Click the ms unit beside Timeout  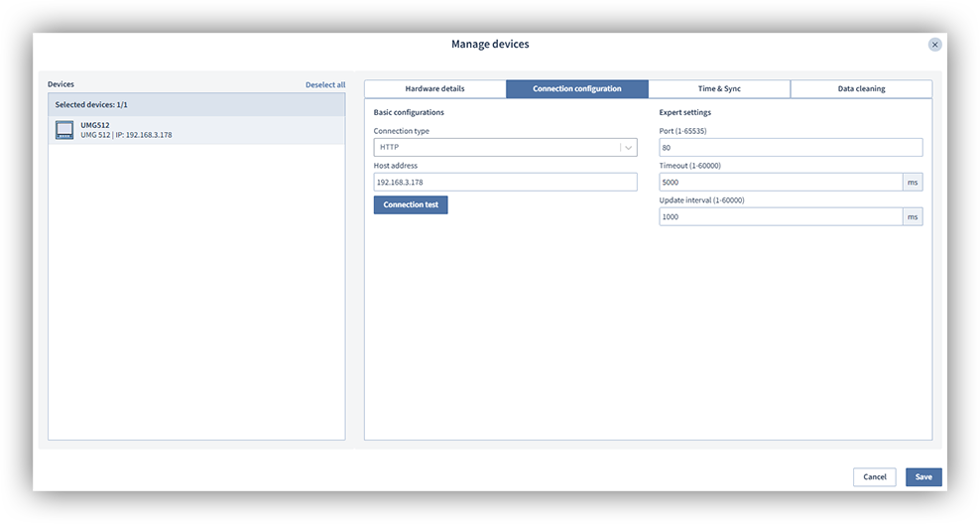912,183
